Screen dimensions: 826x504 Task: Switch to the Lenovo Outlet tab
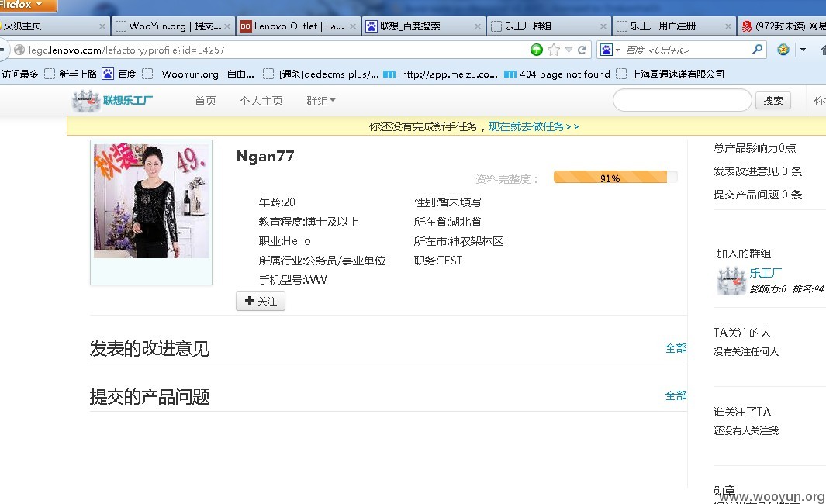point(298,26)
